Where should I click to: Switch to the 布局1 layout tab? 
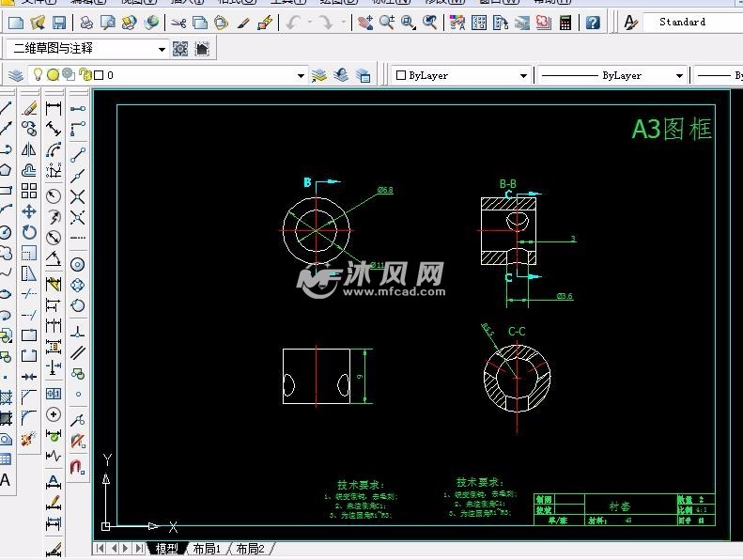(x=206, y=549)
